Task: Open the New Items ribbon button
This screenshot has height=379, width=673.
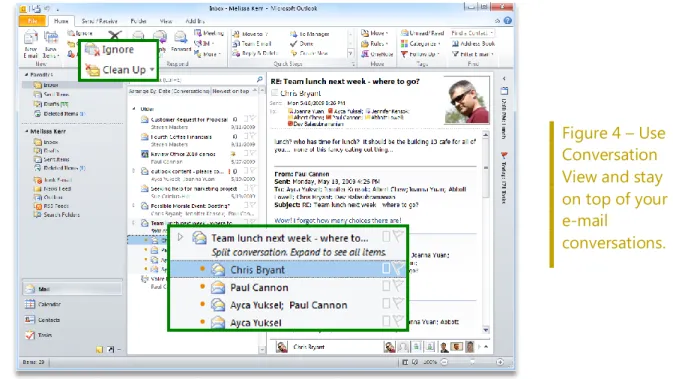Action: [51, 44]
